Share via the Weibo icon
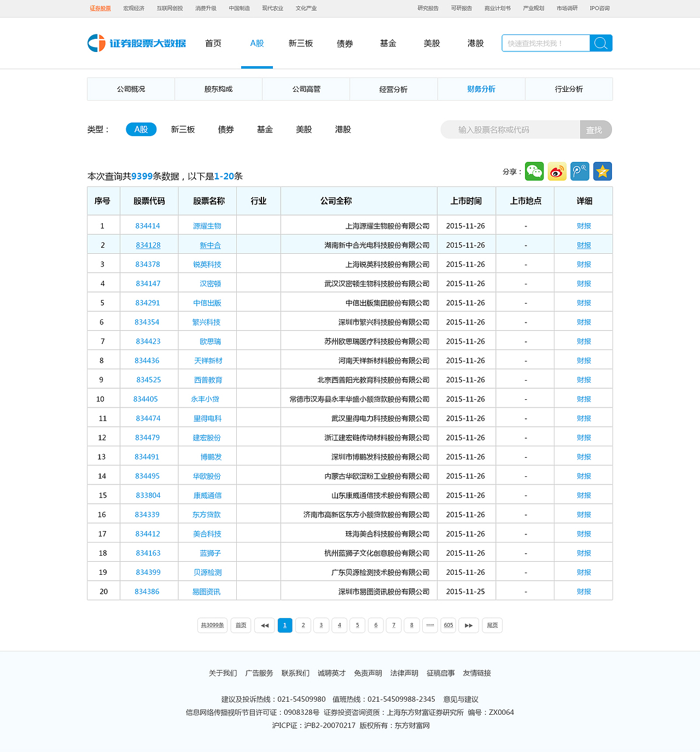 tap(557, 171)
